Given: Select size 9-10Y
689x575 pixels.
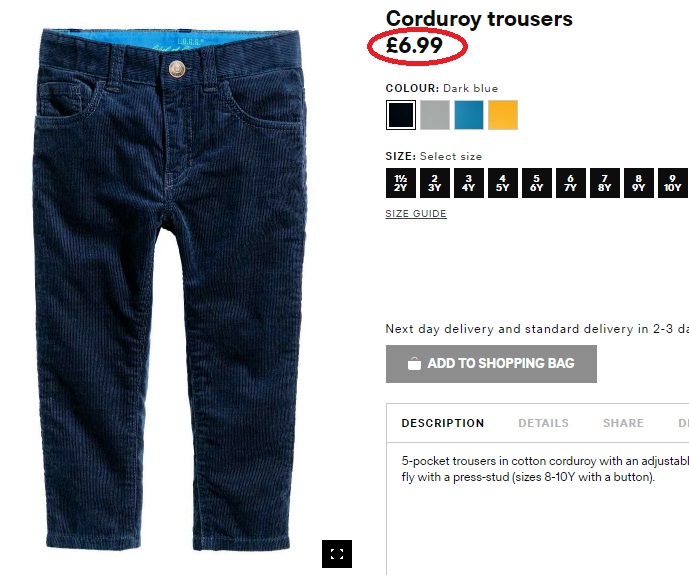Looking at the screenshot, I should 673,183.
